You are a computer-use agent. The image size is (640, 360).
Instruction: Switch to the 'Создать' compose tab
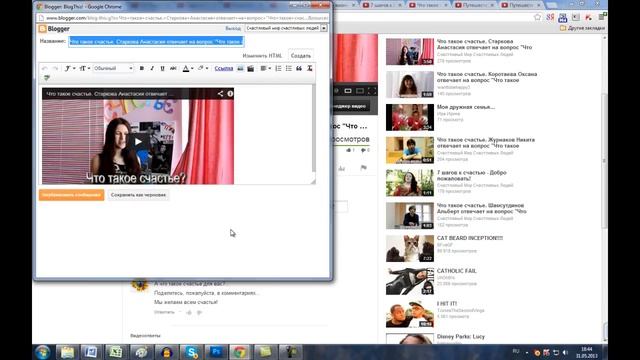pos(301,56)
